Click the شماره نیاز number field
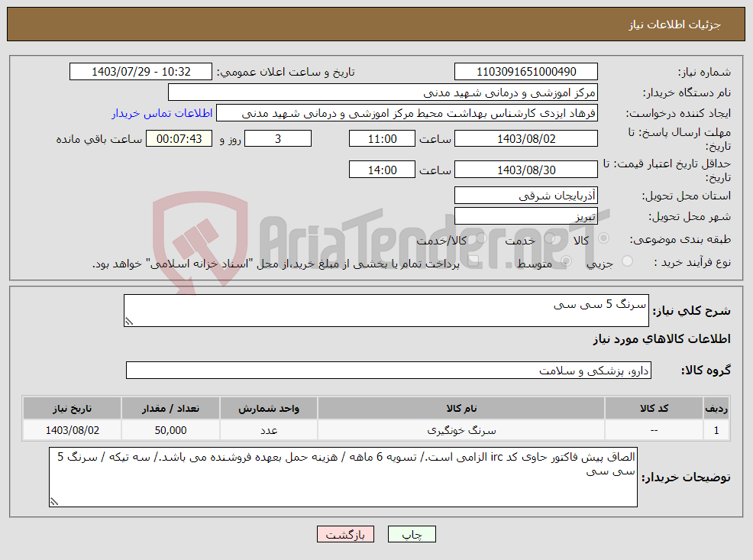The image size is (753, 560). pos(526,72)
